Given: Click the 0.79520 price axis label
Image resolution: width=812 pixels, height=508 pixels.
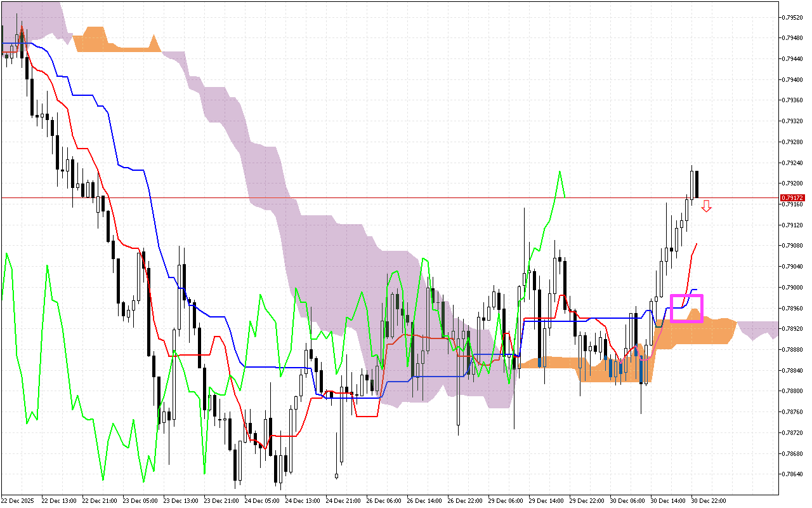Looking at the screenshot, I should click(793, 17).
